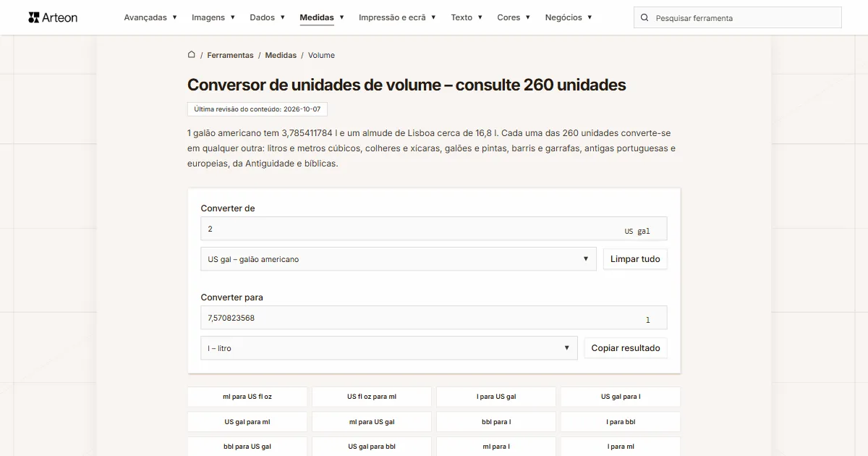Select the US gal para bbl shortcut
This screenshot has width=868, height=456.
[x=372, y=447]
